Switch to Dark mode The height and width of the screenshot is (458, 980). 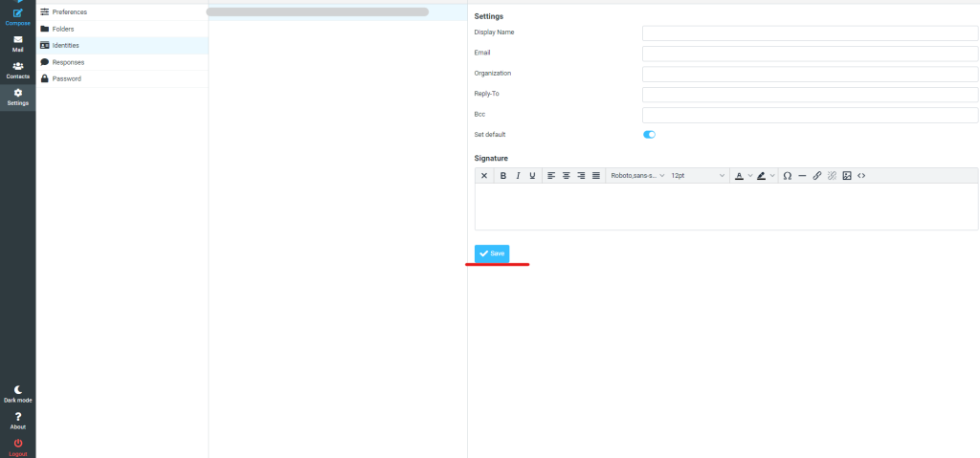coord(17,393)
